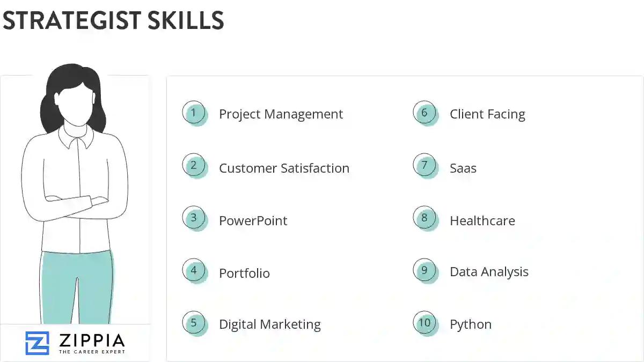Click the Project Management skill
644x362 pixels.
click(x=281, y=114)
